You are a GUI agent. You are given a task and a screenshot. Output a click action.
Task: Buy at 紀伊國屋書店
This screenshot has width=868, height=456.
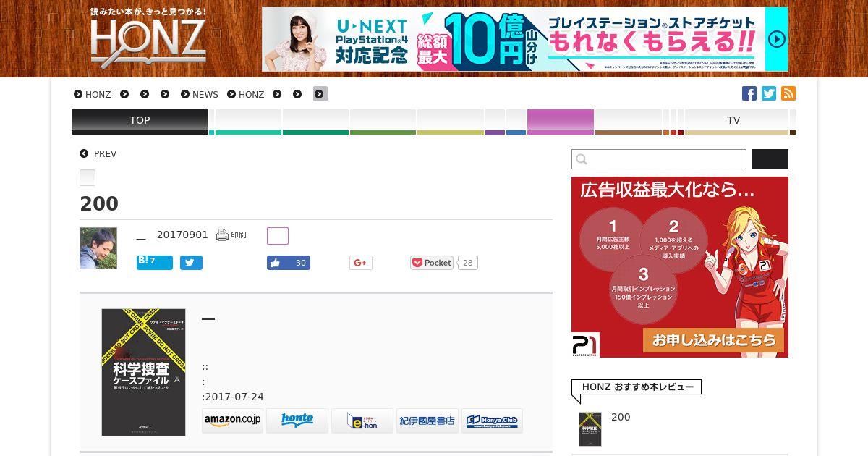427,421
